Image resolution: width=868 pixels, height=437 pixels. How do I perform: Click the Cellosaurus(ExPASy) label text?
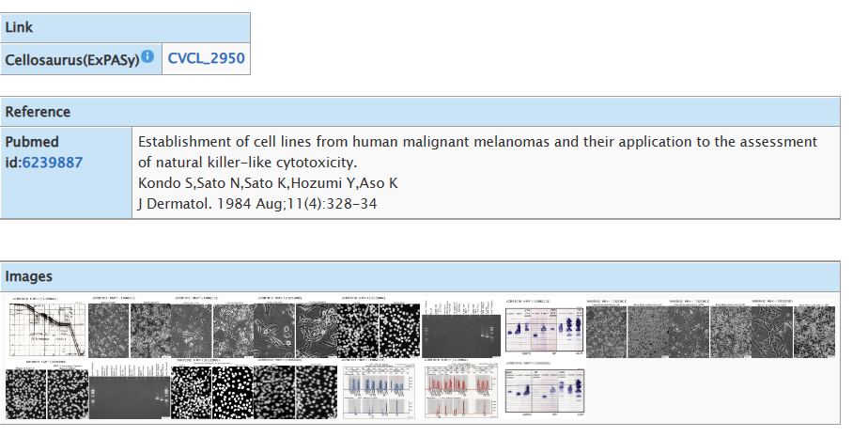[x=72, y=59]
